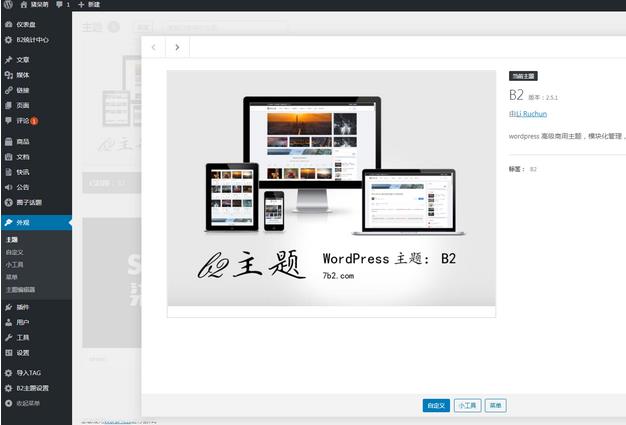Image resolution: width=626 pixels, height=425 pixels.
Task: Open 媒体 media library in sidebar
Action: pyautogui.click(x=22, y=74)
